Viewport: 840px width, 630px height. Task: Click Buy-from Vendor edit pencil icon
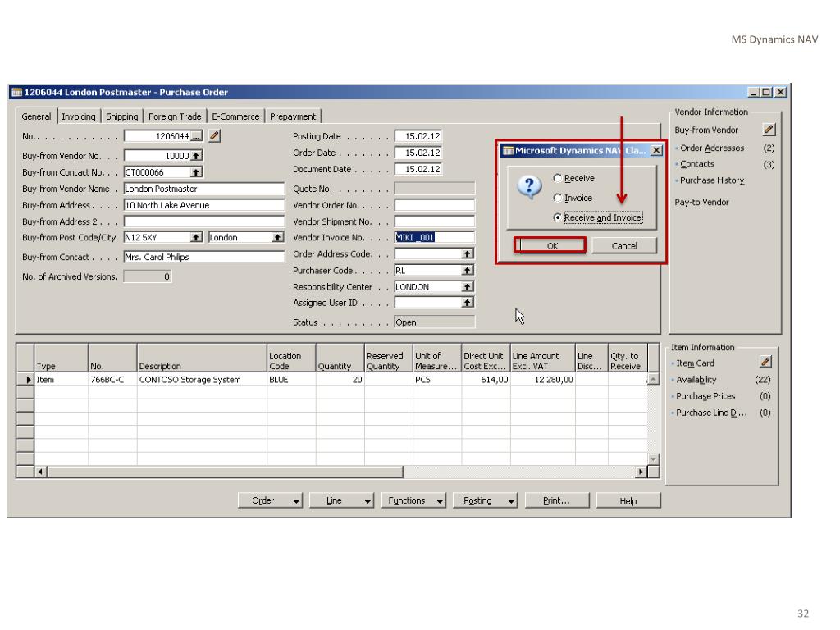tap(769, 130)
